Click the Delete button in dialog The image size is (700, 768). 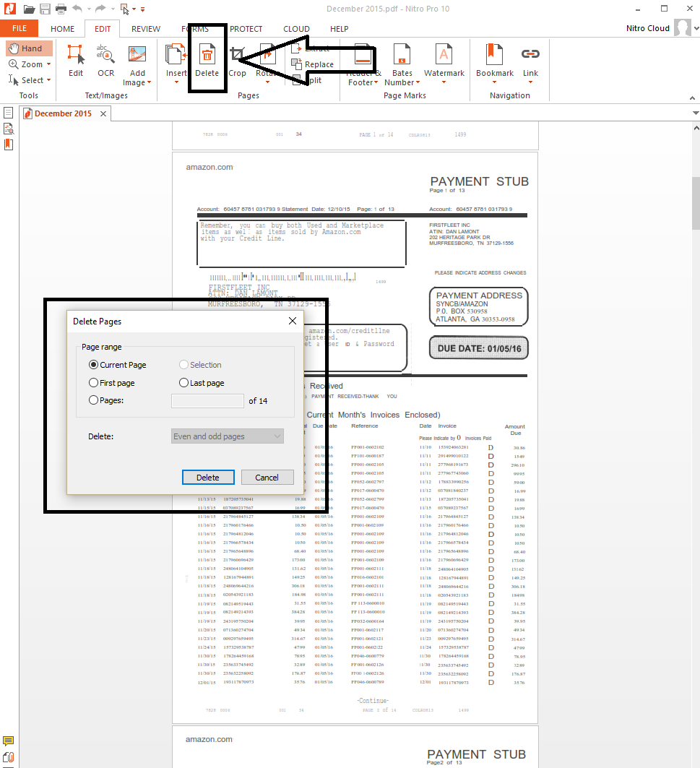(x=208, y=478)
